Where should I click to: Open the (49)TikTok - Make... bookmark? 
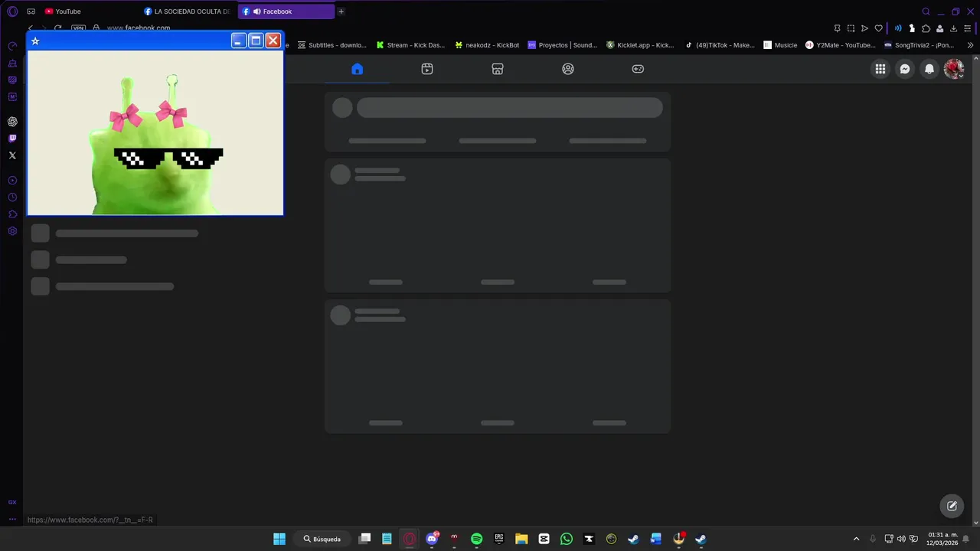pos(720,45)
